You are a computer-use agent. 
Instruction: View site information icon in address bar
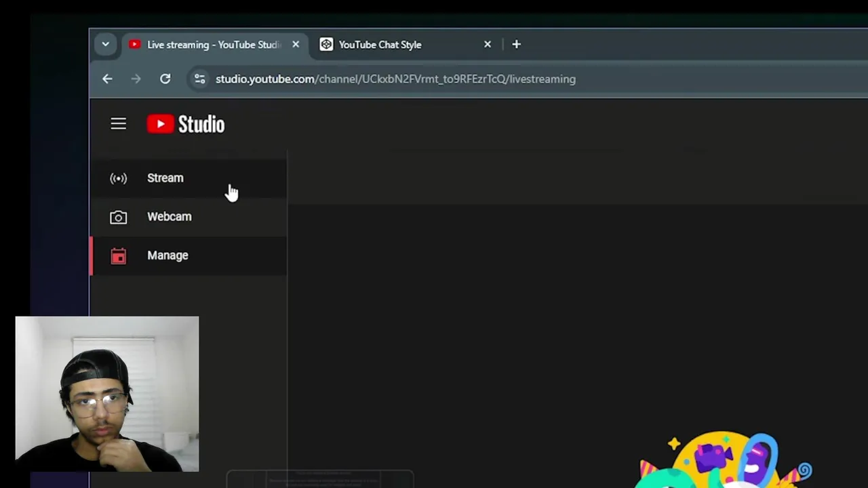pos(199,79)
